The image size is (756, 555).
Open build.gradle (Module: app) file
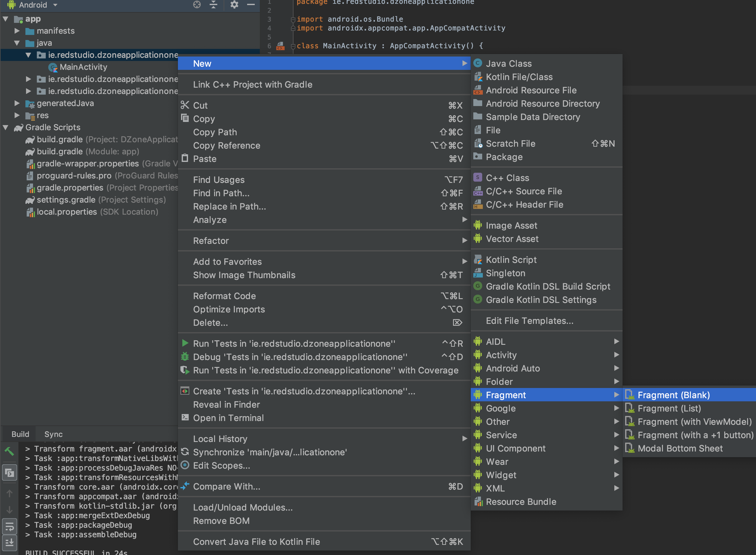click(x=87, y=151)
